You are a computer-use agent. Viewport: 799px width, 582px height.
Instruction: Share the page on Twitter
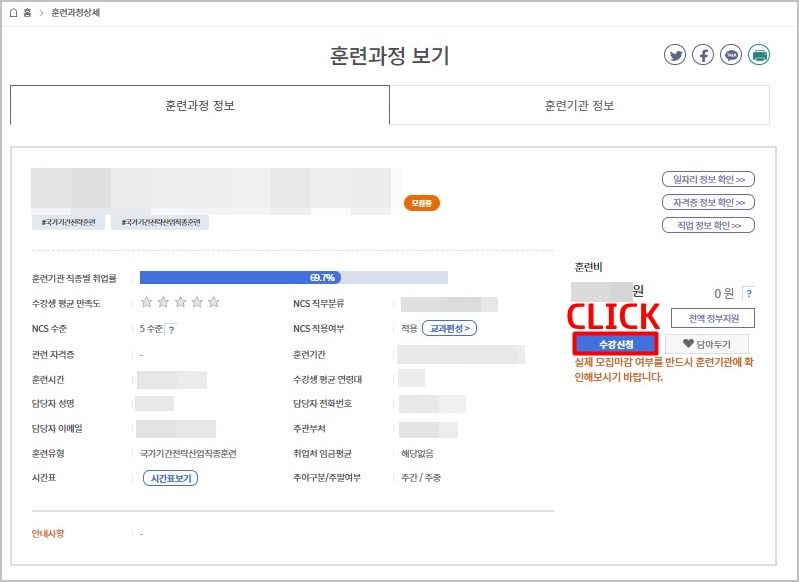pos(675,55)
